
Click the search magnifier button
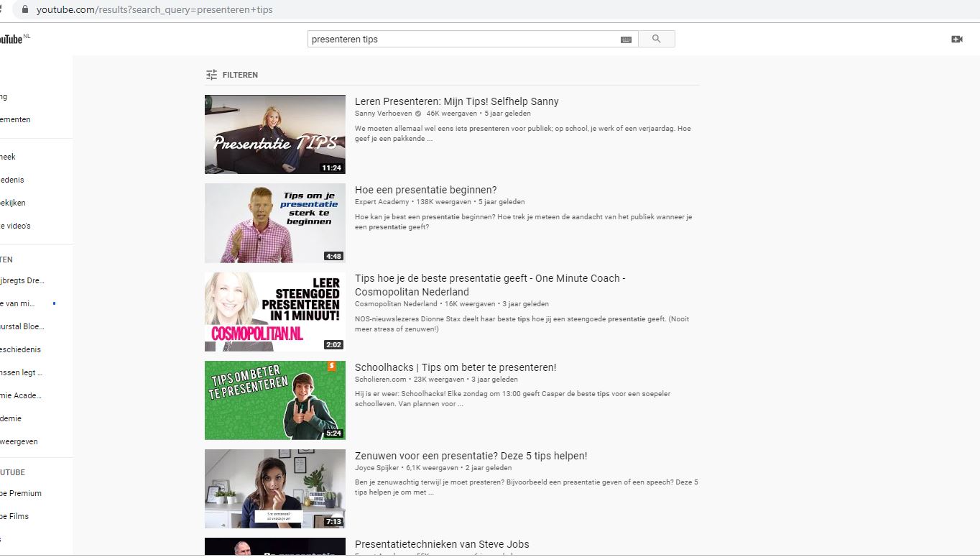click(x=656, y=39)
